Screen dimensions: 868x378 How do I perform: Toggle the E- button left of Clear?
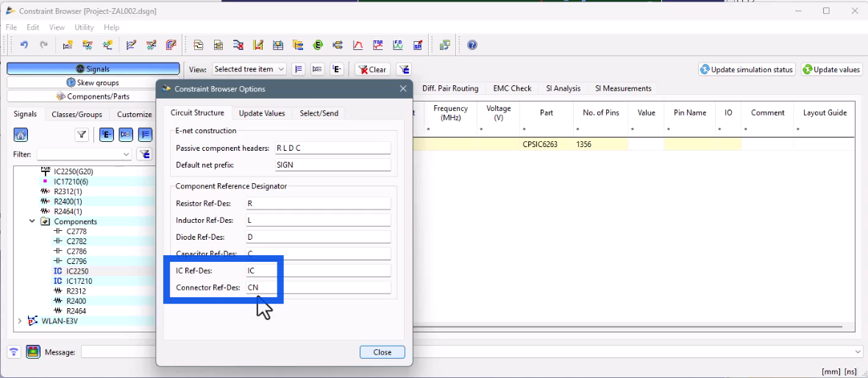337,69
